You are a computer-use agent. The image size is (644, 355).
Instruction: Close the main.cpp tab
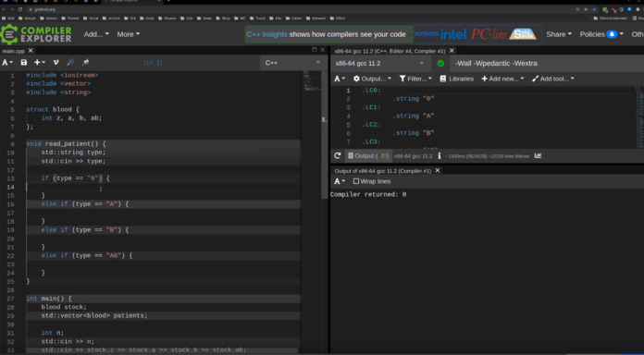point(31,51)
